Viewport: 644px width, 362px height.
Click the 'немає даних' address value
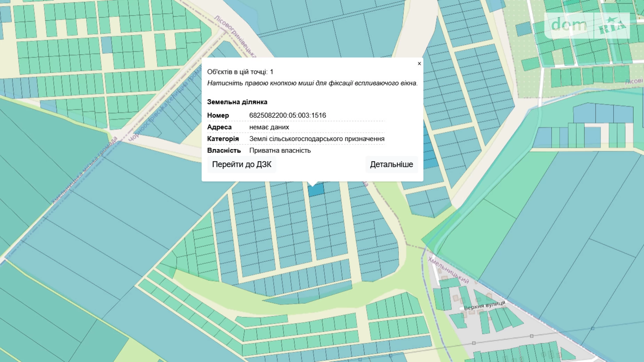point(269,127)
